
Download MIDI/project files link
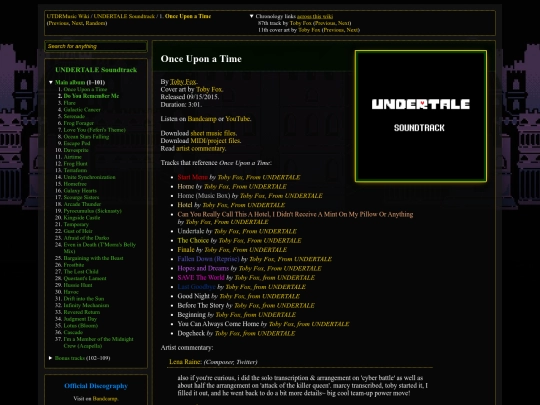point(215,141)
